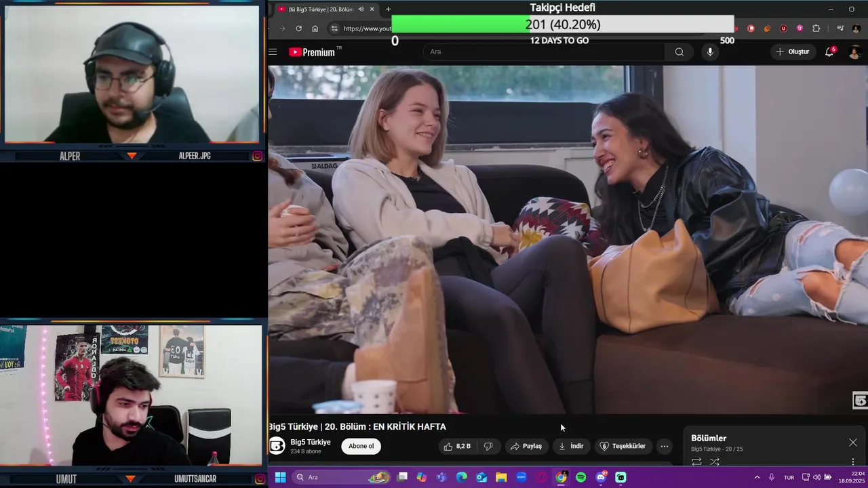Viewport: 868px width, 488px height.
Task: Click the Teşekkürler thanks button
Action: tap(623, 446)
